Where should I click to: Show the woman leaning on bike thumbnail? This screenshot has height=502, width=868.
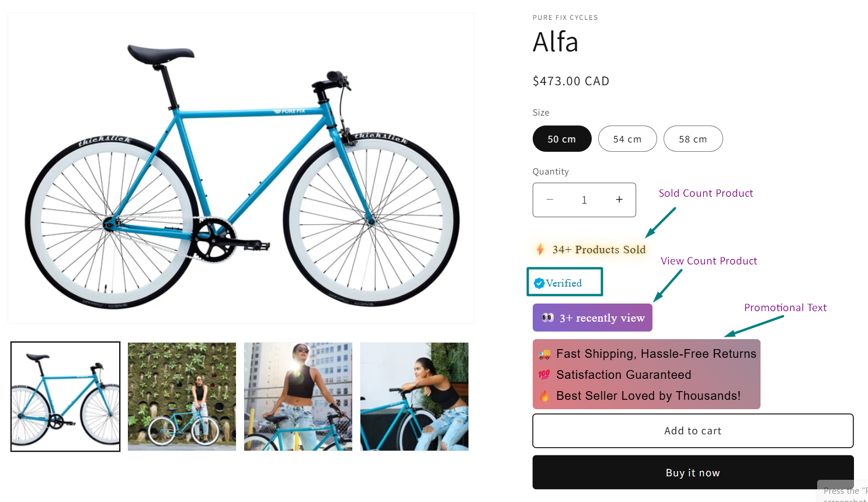click(414, 396)
